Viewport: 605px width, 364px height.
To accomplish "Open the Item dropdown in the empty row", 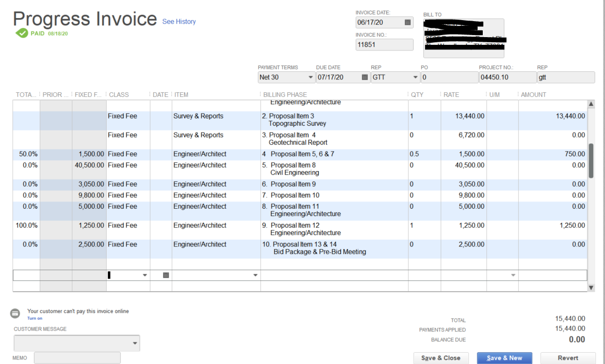I will (255, 275).
